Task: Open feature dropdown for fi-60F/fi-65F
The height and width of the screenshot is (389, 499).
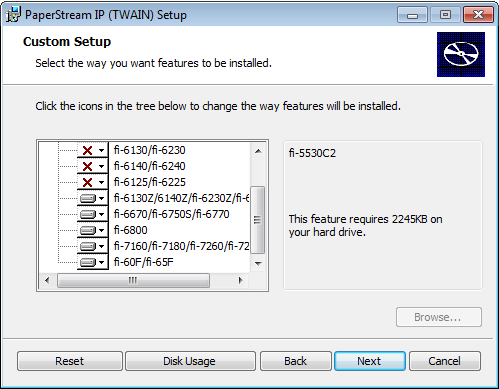Action: (x=93, y=262)
